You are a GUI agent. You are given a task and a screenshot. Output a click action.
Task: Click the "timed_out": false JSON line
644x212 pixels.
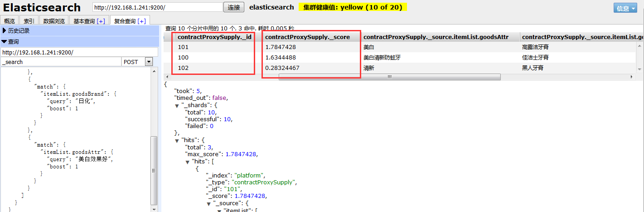click(x=200, y=98)
